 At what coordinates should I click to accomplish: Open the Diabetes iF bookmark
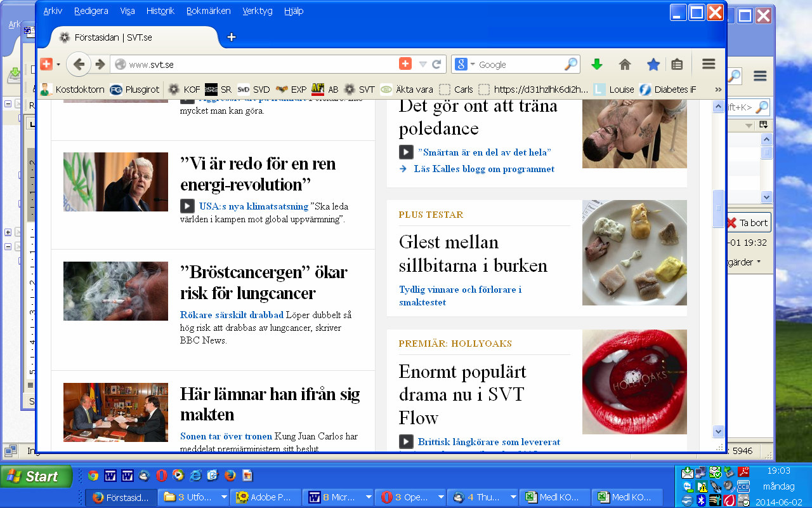(668, 90)
